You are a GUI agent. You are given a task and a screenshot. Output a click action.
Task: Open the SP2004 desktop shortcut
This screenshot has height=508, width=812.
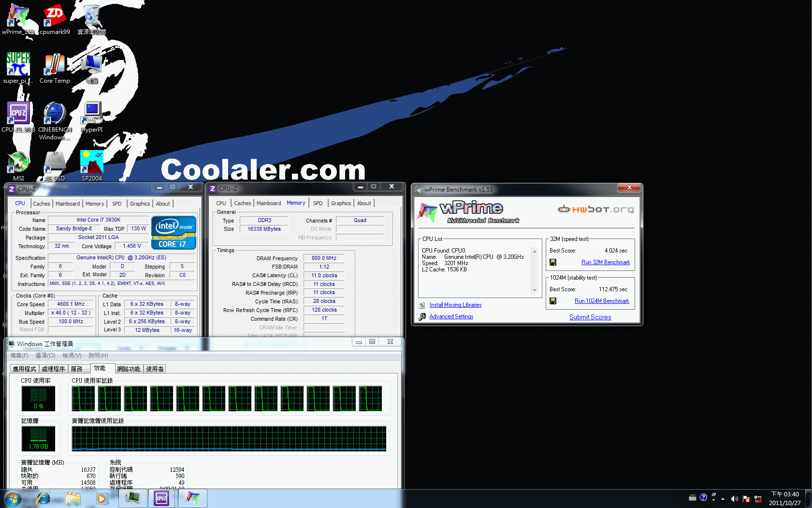point(92,166)
